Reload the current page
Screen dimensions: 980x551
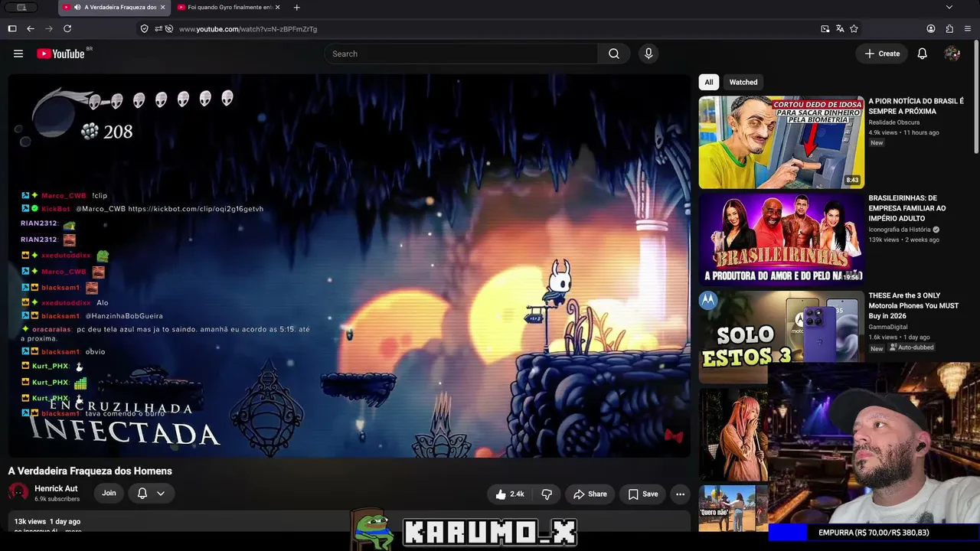(67, 29)
